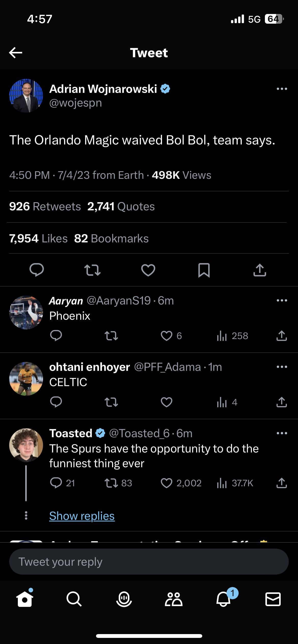Image resolution: width=298 pixels, height=644 pixels.
Task: Tap the back arrow to leave tweet
Action: coord(16,53)
